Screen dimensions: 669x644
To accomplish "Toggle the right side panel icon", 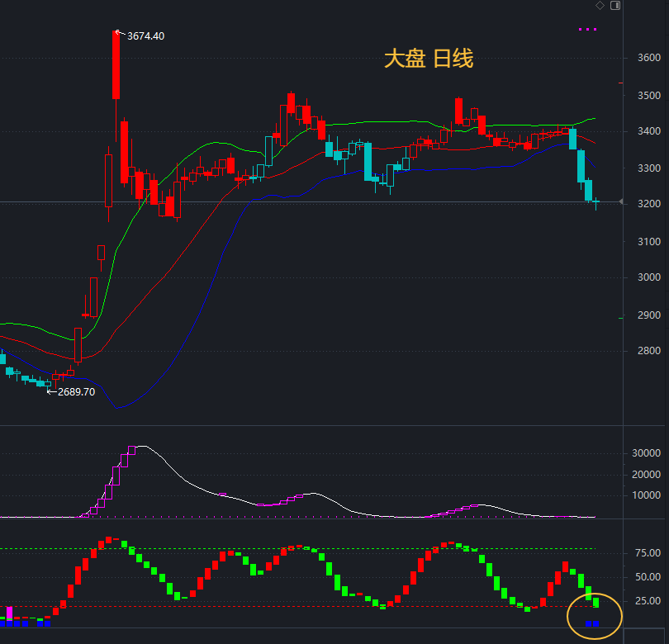I will [x=615, y=6].
